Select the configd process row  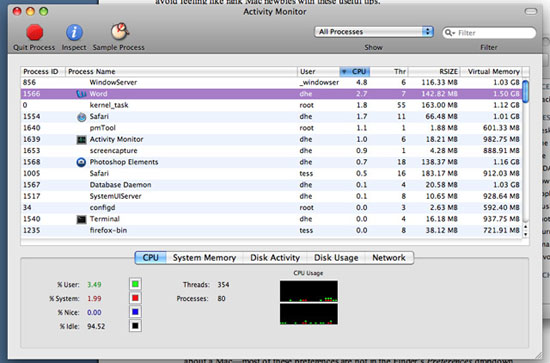pos(271,208)
